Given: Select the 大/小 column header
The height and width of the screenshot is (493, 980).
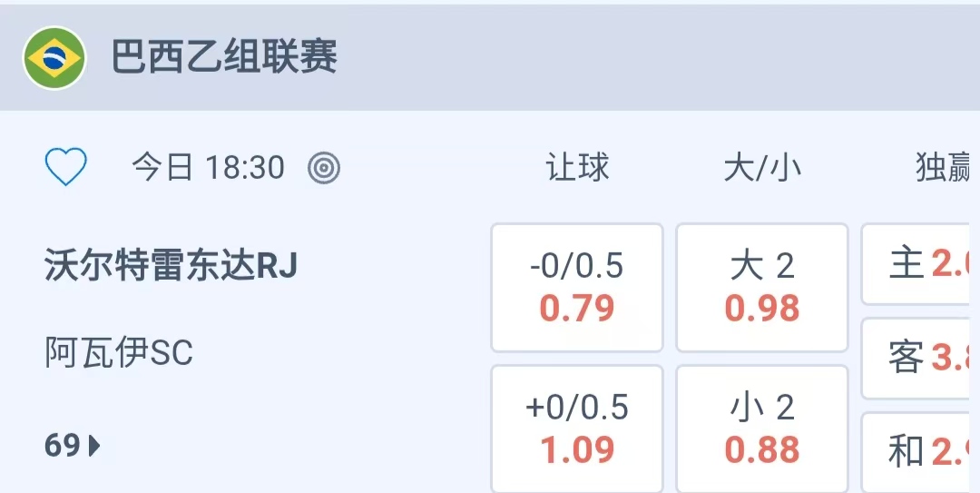Looking at the screenshot, I should [x=762, y=167].
